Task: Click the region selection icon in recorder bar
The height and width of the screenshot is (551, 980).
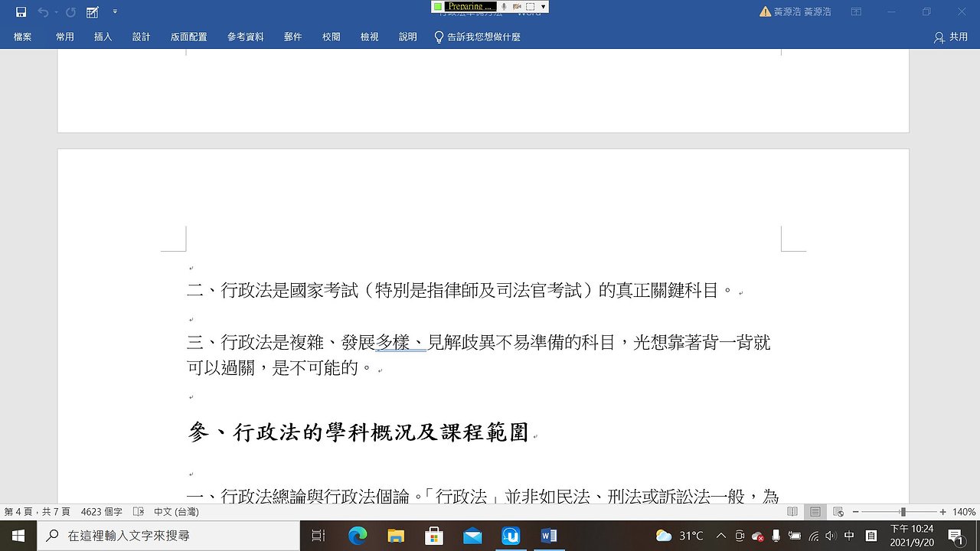Action: [x=530, y=7]
